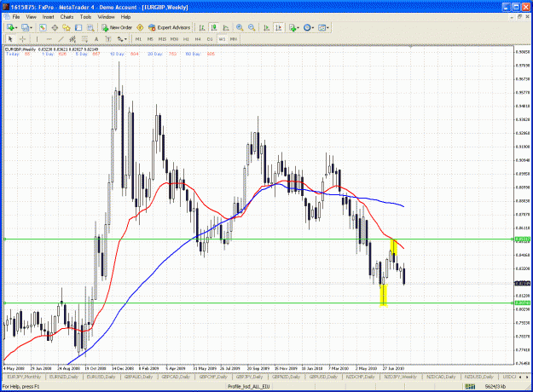The image size is (533, 392).
Task: Toggle the Market Watch window icon
Action: [x=43, y=28]
